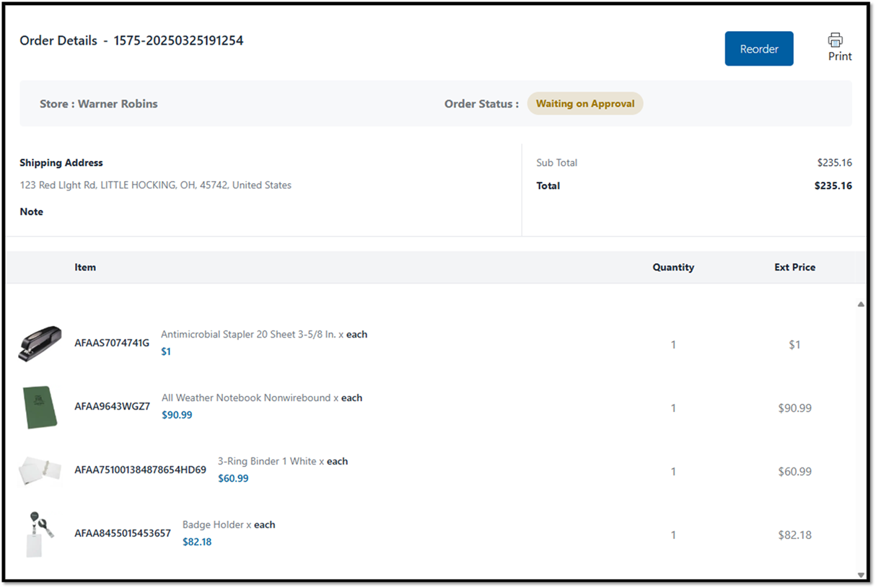Click the badge holder product image

point(40,534)
